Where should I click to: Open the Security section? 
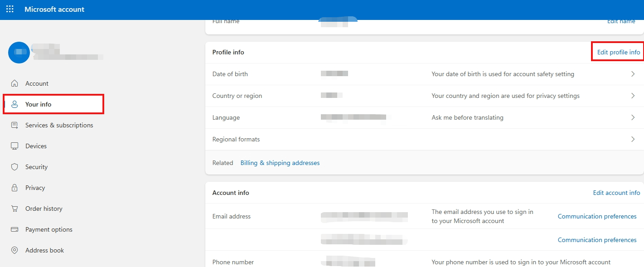[x=36, y=167]
